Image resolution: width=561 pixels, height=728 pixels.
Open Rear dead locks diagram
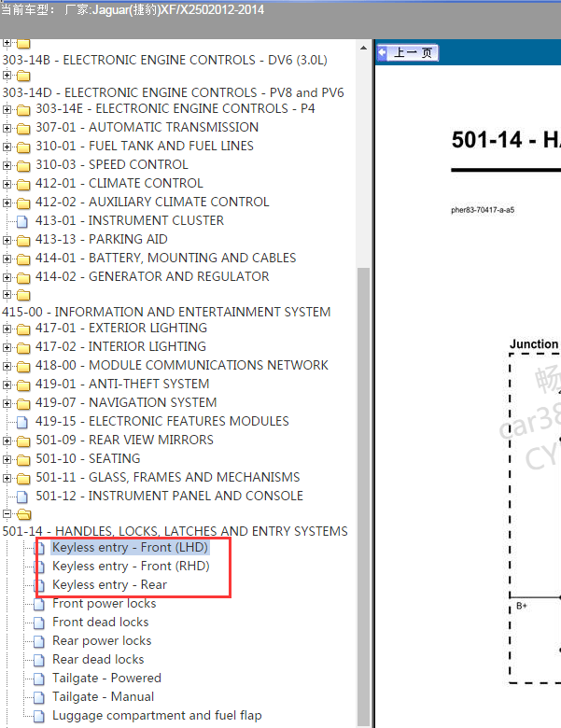[98, 659]
